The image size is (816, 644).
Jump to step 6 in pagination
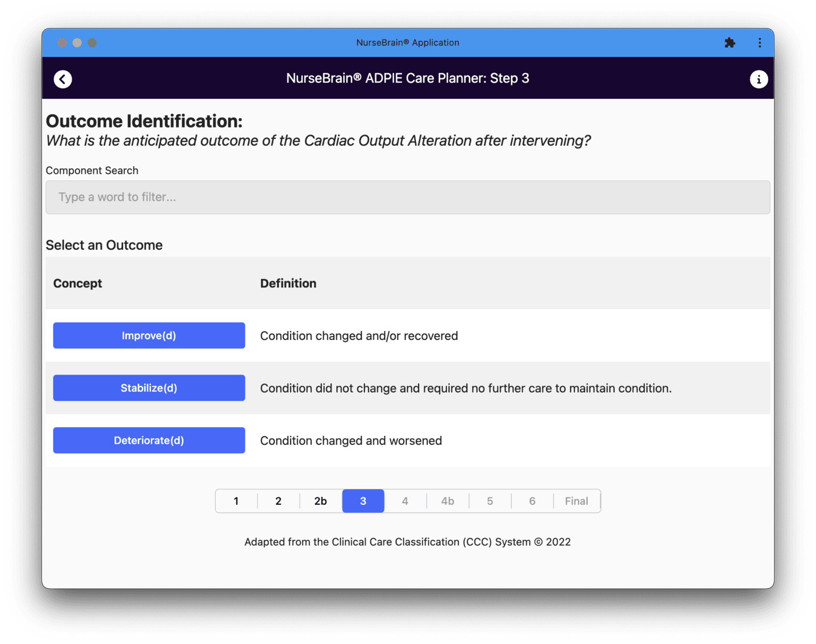(x=532, y=501)
